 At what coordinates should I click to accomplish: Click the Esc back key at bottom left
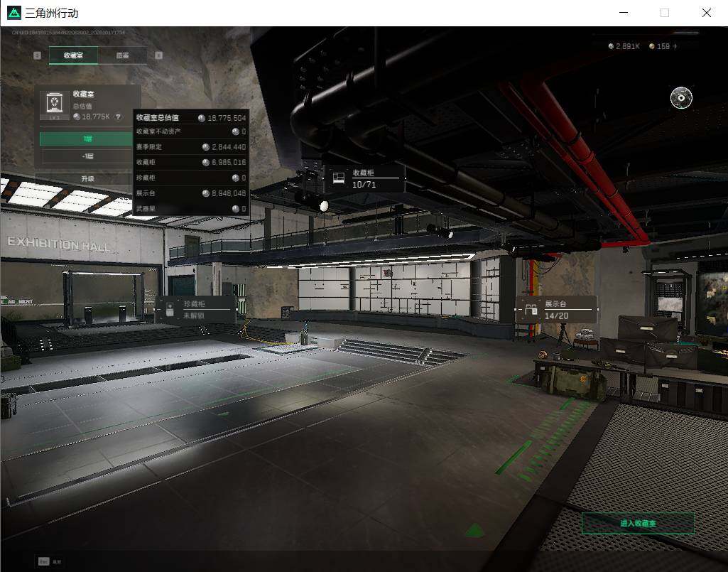(x=43, y=561)
